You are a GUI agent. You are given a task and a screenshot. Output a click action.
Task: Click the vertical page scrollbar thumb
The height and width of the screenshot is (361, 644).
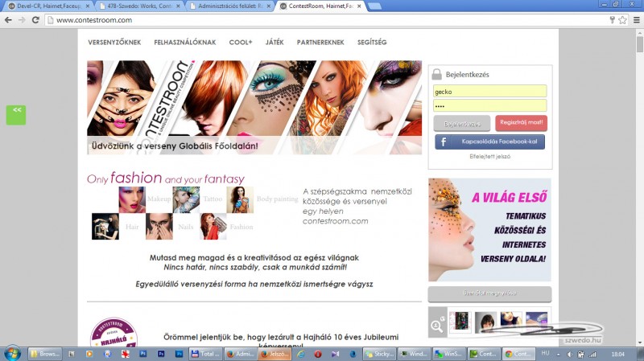(x=640, y=44)
